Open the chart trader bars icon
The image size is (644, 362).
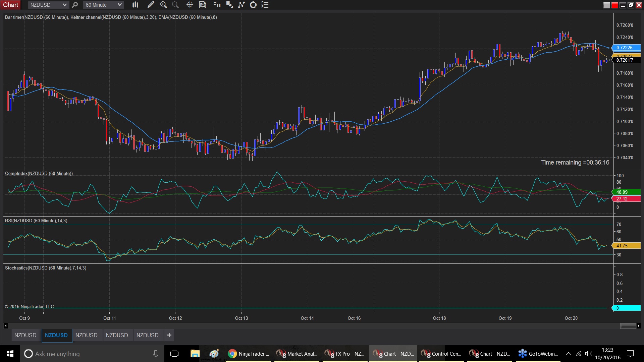[x=217, y=5]
